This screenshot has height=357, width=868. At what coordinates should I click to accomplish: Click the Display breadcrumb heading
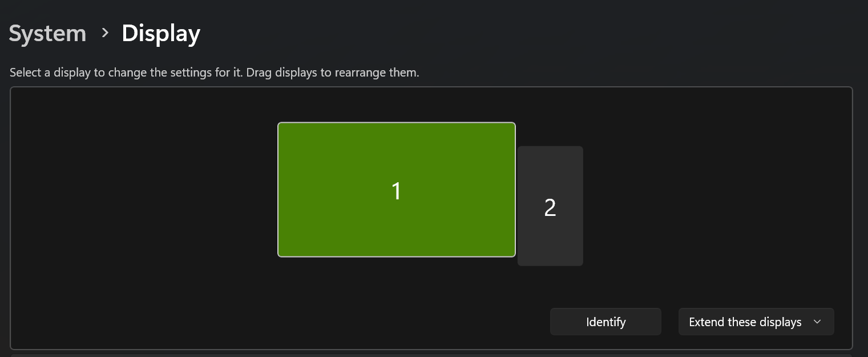[x=160, y=33]
